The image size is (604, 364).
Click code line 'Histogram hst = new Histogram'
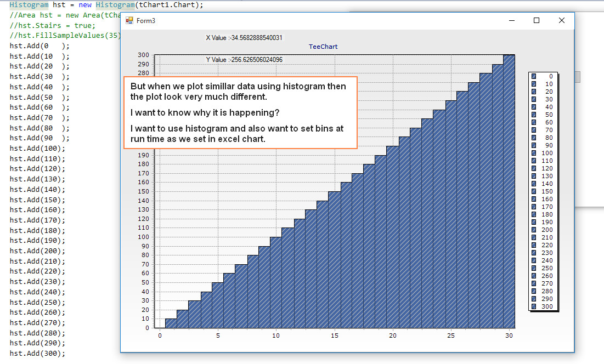point(106,5)
